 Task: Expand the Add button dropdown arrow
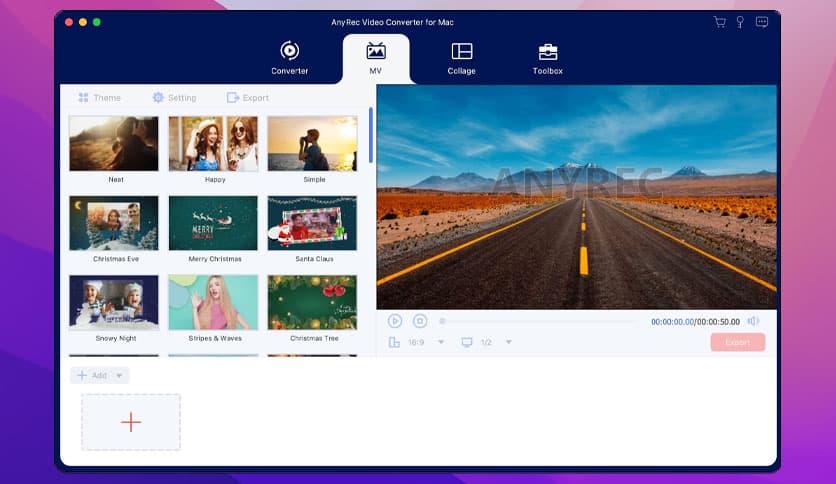tap(119, 375)
